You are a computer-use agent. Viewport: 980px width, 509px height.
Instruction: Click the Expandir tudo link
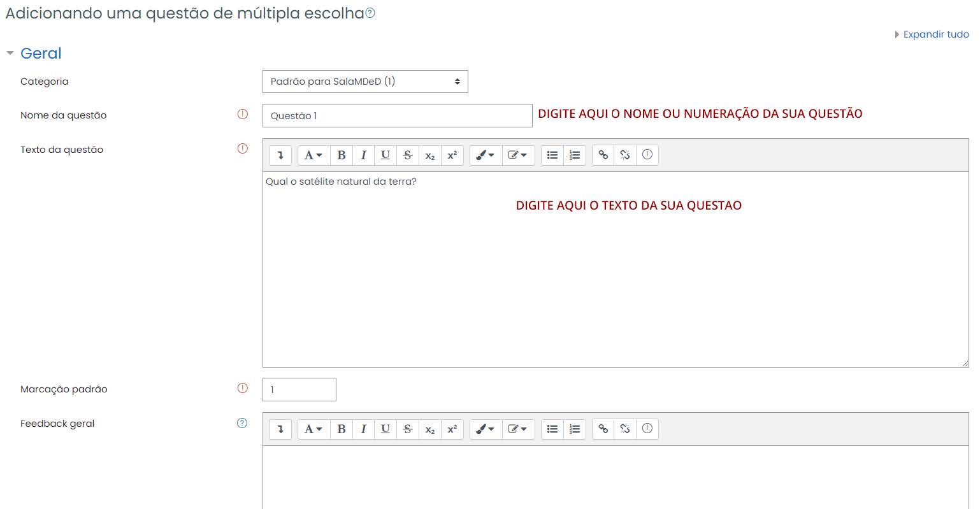point(935,34)
